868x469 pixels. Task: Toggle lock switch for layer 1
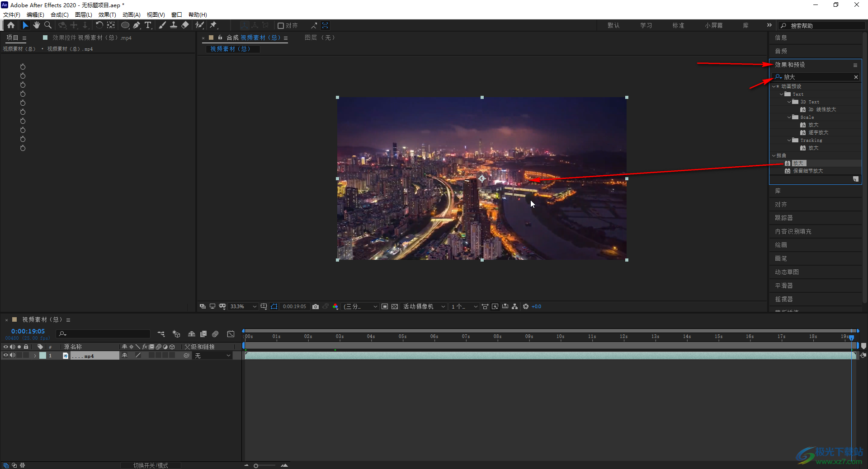pos(26,356)
